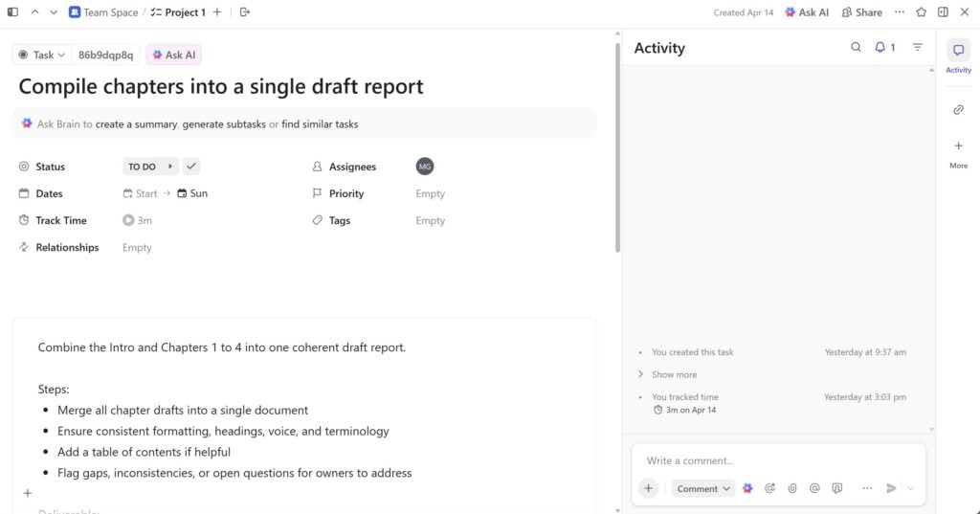The image size is (980, 514).
Task: Go to next task with down arrow
Action: click(54, 11)
